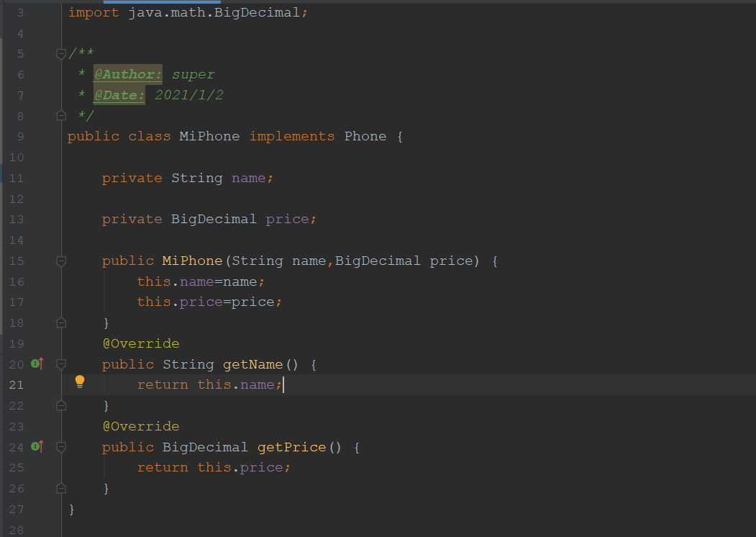Click the MiPhone class name on line 9
Image resolution: width=756 pixels, height=537 pixels.
pos(209,137)
